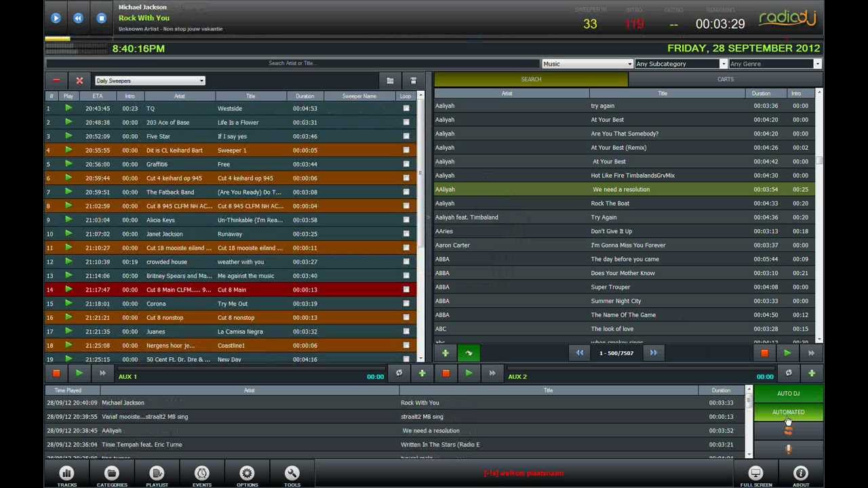This screenshot has width=868, height=488.
Task: Click the second playlist options icon above Loop column
Action: [413, 81]
